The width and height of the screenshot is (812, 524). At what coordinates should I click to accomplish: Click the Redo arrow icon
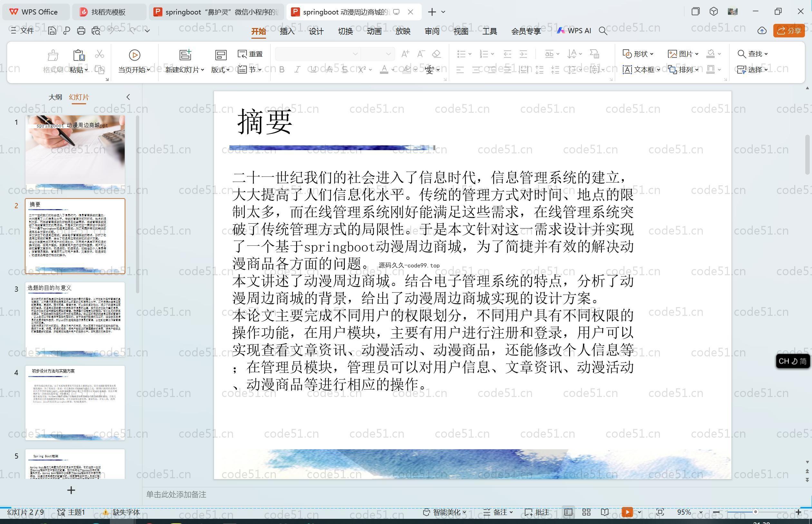point(132,30)
